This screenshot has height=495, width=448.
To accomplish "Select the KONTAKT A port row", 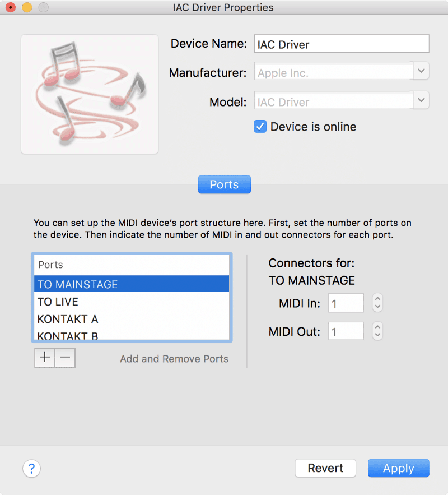I will coord(132,319).
